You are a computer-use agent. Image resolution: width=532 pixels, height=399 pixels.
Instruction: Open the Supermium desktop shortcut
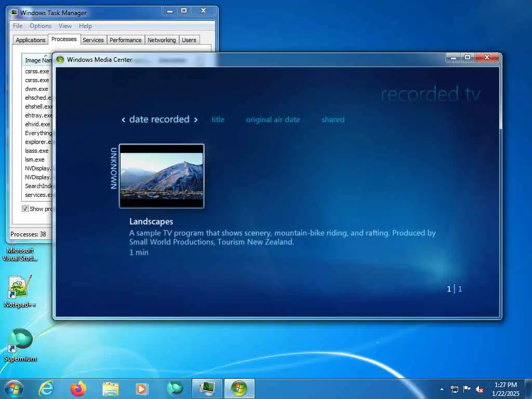click(20, 345)
